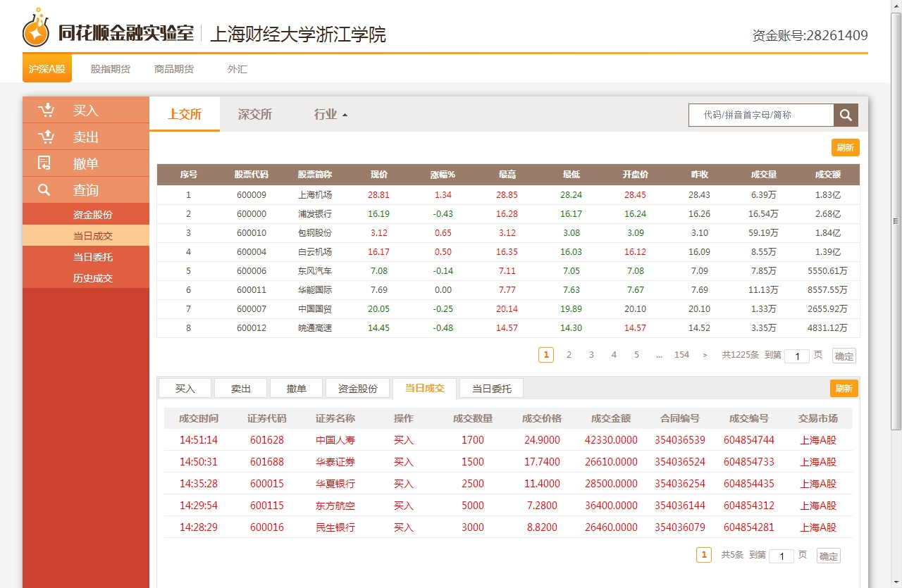Go to next page of stock list

tap(705, 355)
